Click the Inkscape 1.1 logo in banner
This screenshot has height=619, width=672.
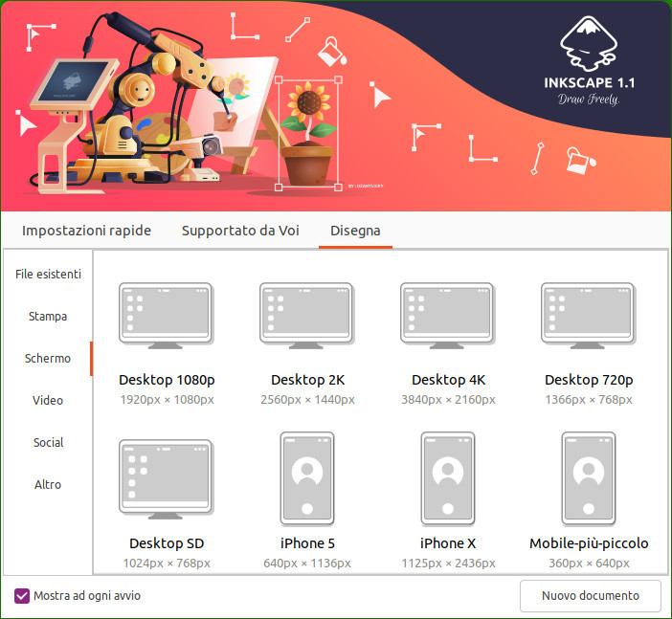click(589, 61)
